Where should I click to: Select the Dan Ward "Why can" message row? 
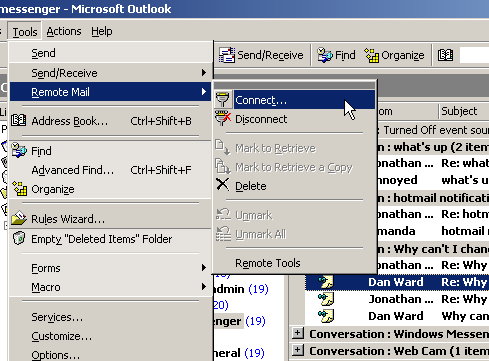[397, 316]
